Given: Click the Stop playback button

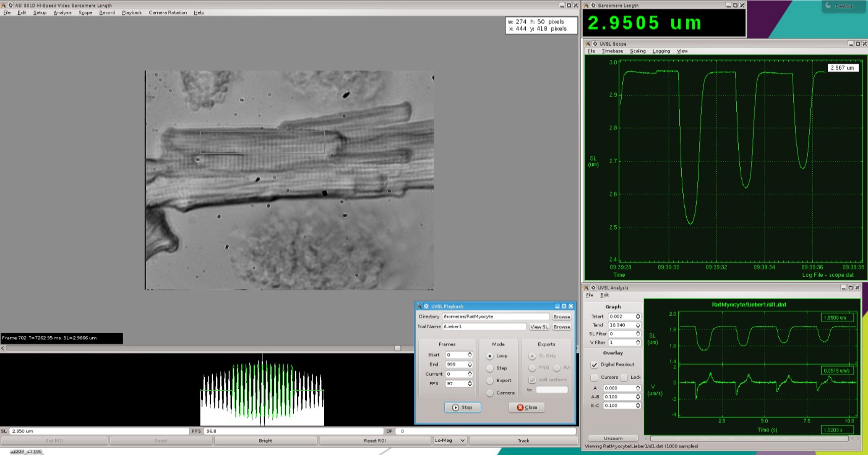Looking at the screenshot, I should 462,407.
